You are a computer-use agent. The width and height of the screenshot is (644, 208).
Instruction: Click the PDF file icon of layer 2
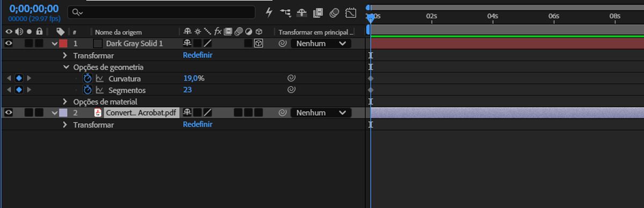pos(98,113)
